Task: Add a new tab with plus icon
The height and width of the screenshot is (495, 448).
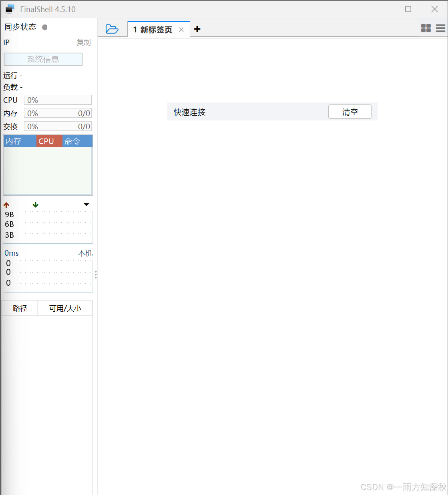Action: click(197, 29)
